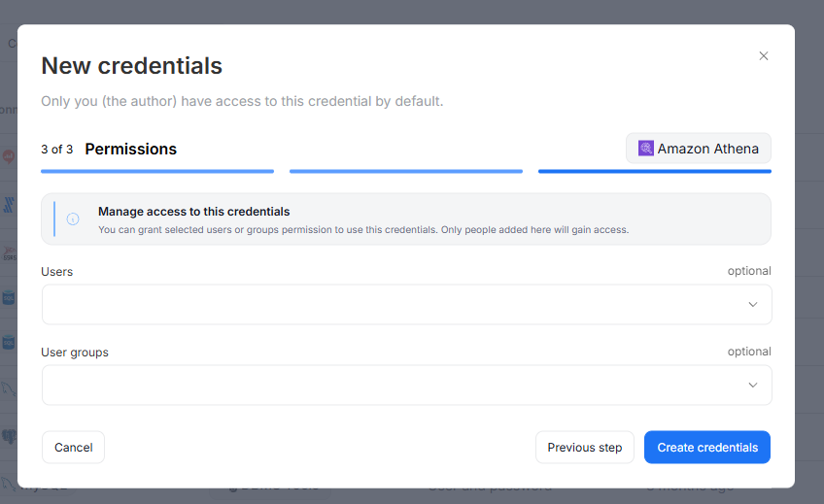This screenshot has height=504, width=824.
Task: Click the New credentials dialog title
Action: coord(131,66)
